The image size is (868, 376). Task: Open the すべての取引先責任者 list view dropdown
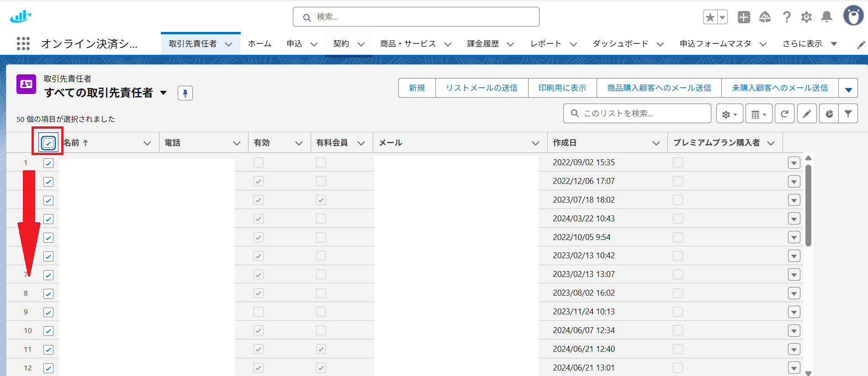coord(164,93)
